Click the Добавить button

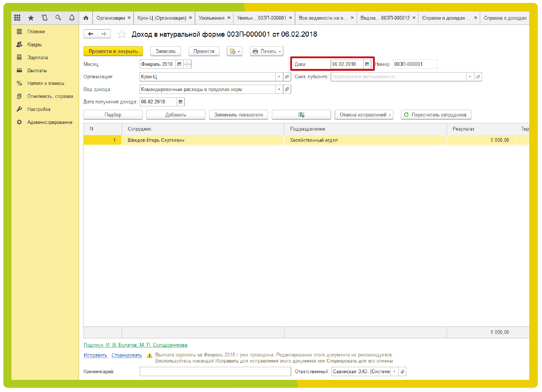pyautogui.click(x=176, y=115)
